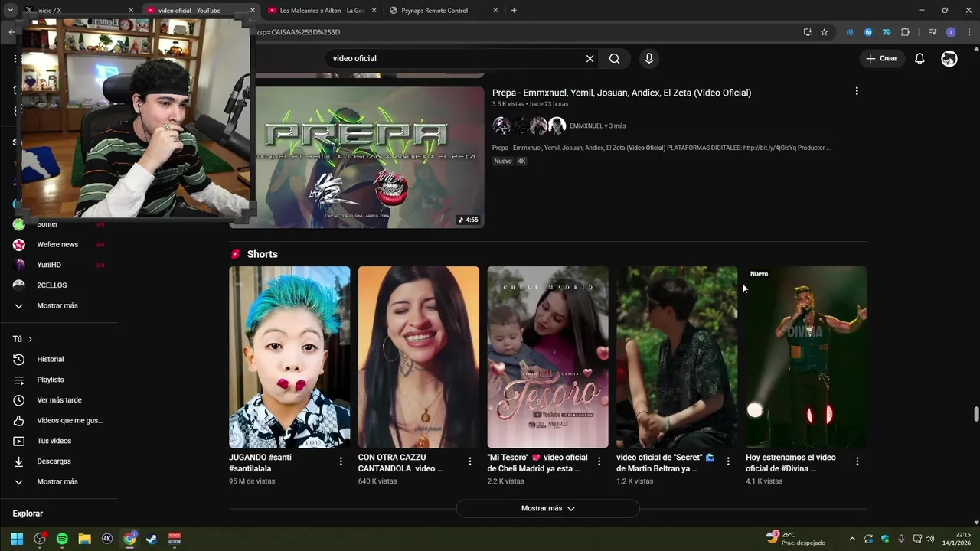Open OBS Studio from the taskbar
The image size is (980, 551).
40,539
